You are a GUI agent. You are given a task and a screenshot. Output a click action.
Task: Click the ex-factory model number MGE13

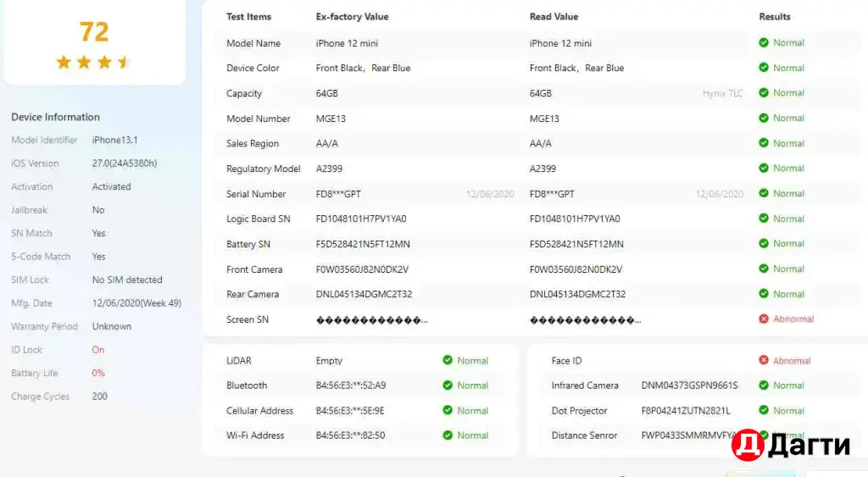pos(331,119)
